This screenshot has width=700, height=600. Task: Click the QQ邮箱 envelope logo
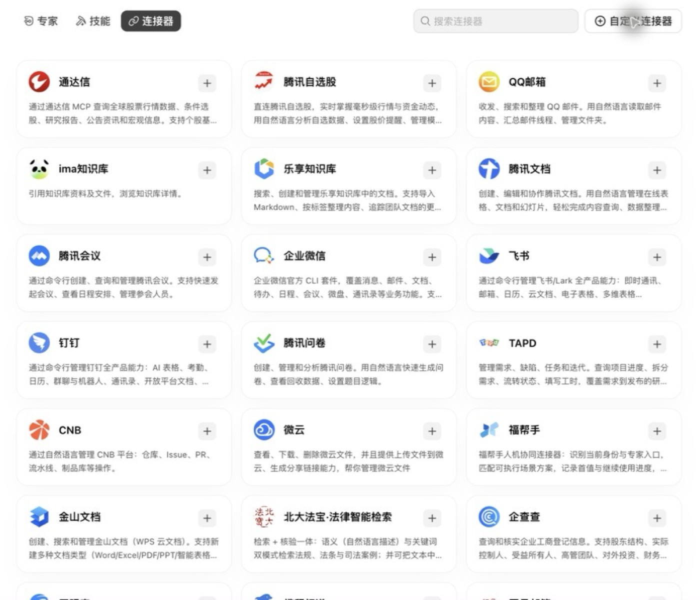coord(489,82)
